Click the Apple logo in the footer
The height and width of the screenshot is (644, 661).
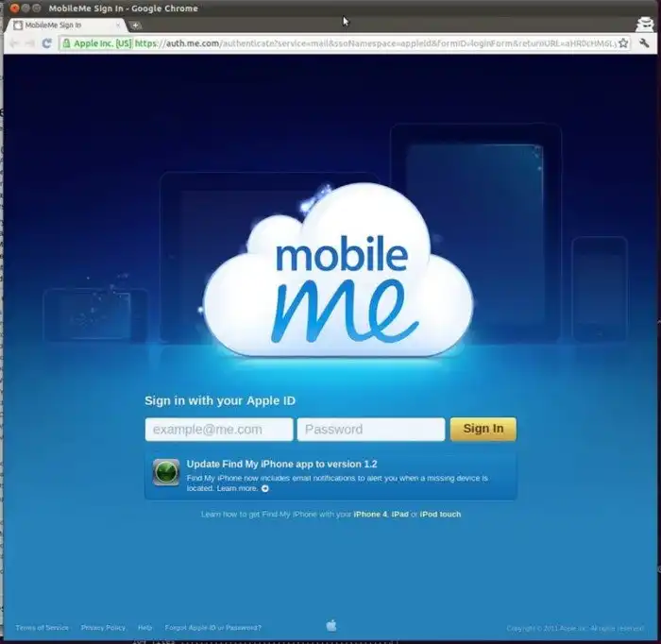pos(331,625)
